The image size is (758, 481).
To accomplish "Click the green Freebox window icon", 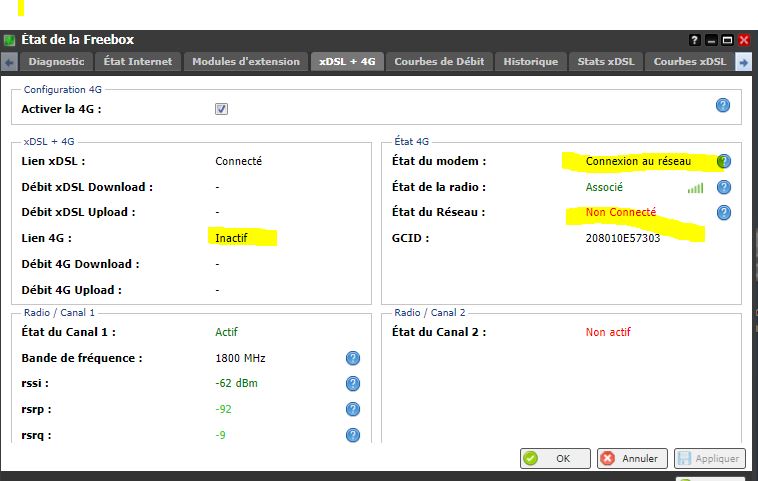I will point(9,40).
